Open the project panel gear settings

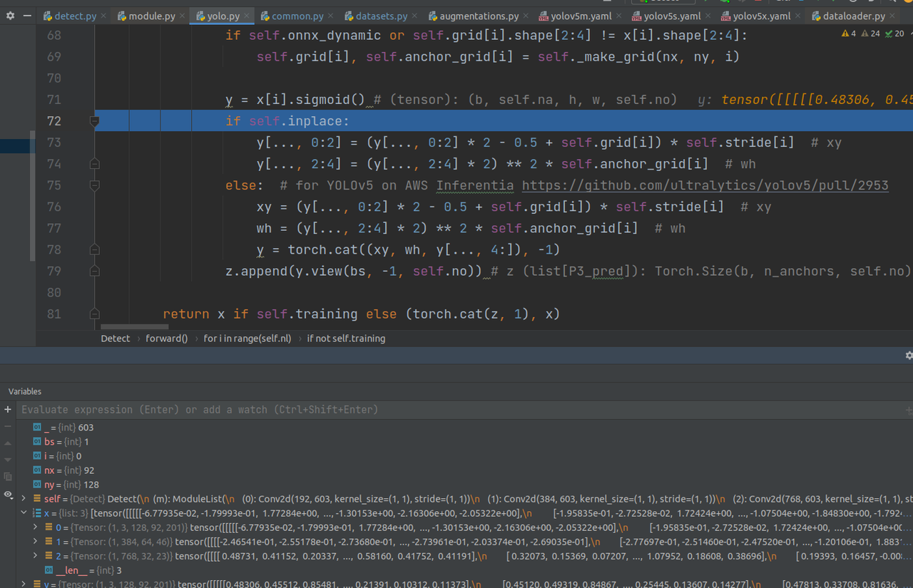click(10, 16)
